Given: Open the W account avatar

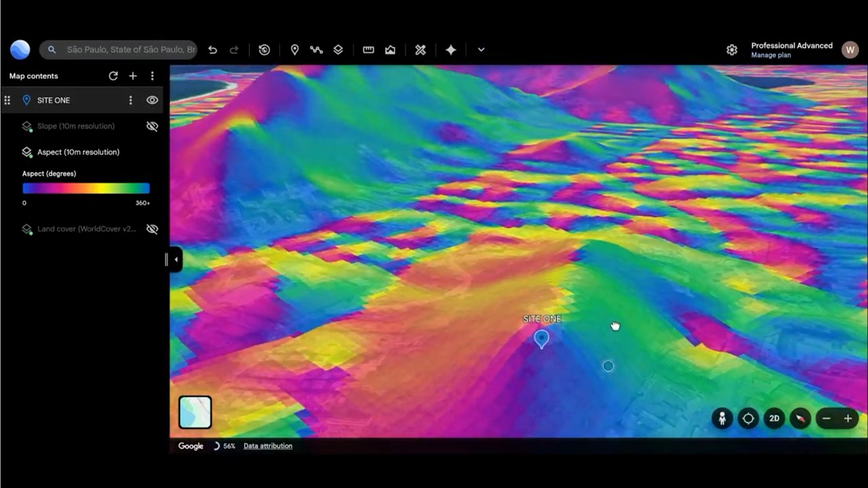Looking at the screenshot, I should click(x=850, y=49).
